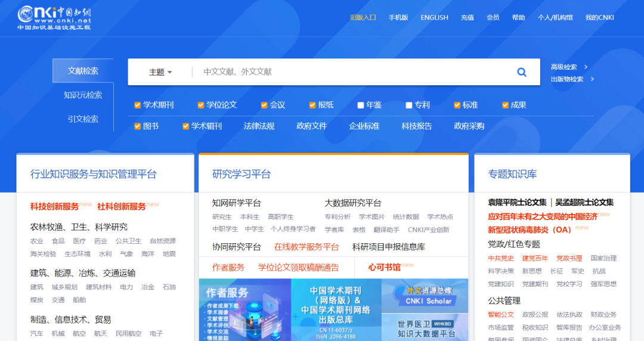Uncheck the 学术辑刊 checkbox

click(x=185, y=126)
